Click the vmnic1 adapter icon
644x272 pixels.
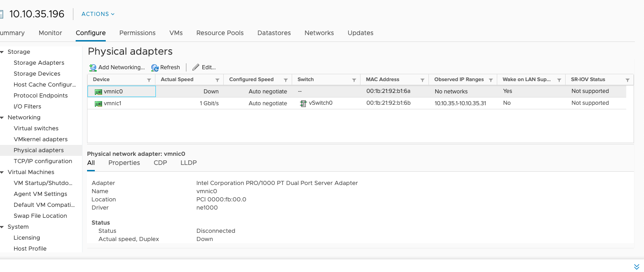[x=98, y=103]
